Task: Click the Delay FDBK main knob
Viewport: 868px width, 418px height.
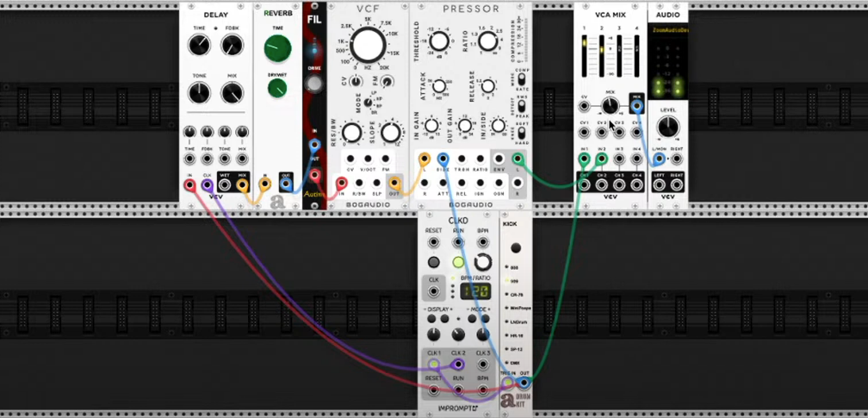Action: point(232,45)
